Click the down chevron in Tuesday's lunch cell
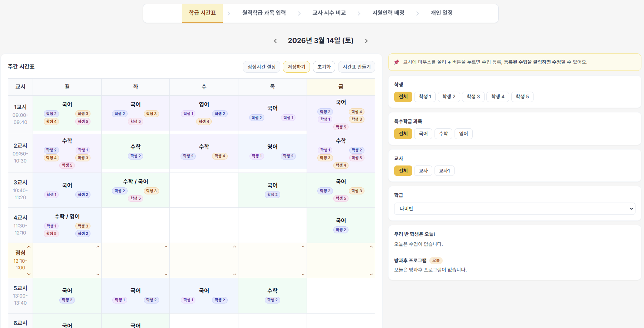The height and width of the screenshot is (328, 644). 166,275
